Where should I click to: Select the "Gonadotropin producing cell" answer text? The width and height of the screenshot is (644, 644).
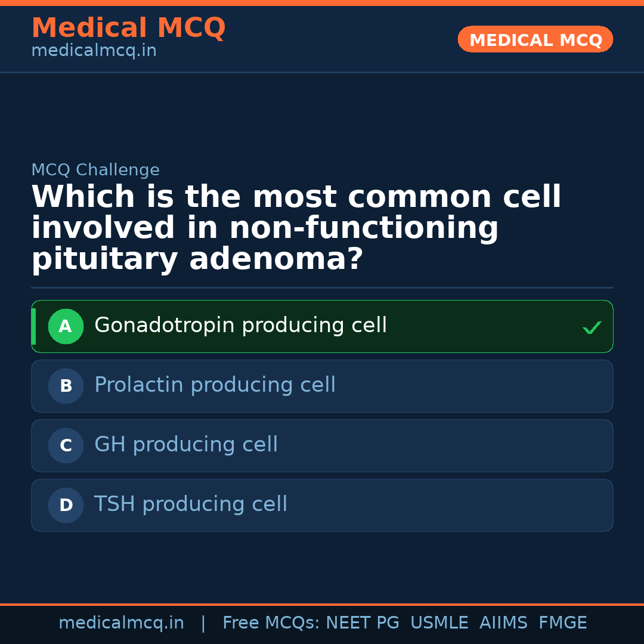240,326
